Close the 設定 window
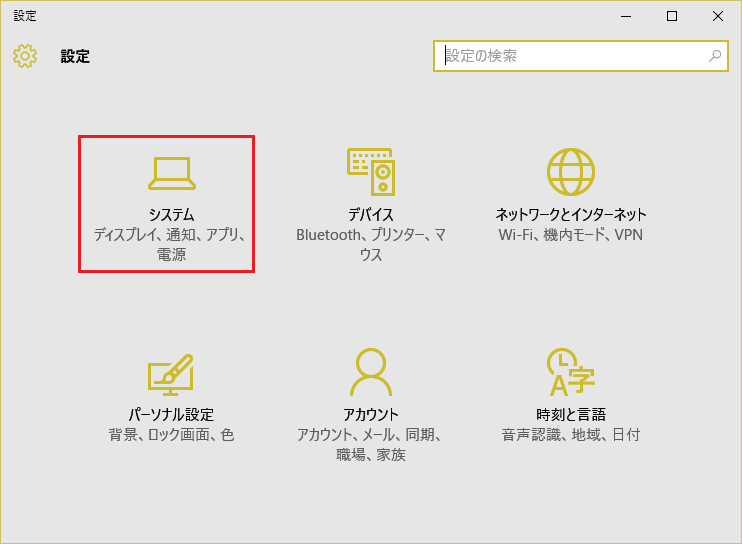Screen dimensions: 742x544 point(718,15)
